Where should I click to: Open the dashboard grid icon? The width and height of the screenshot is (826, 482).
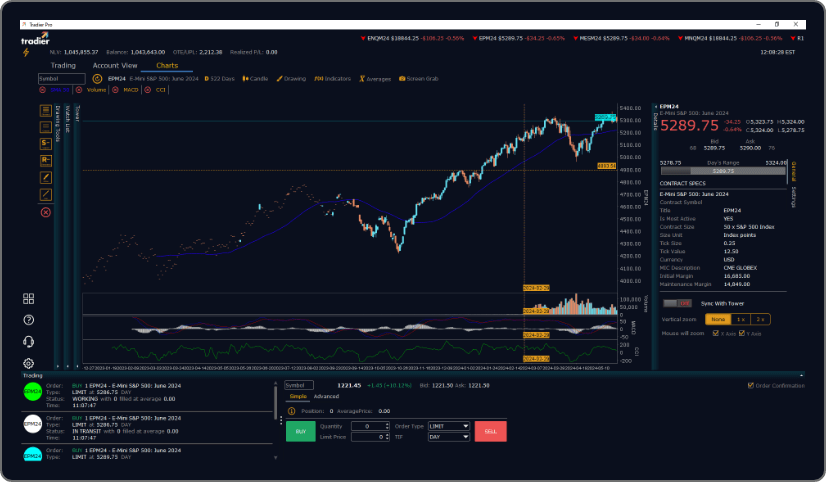28,299
